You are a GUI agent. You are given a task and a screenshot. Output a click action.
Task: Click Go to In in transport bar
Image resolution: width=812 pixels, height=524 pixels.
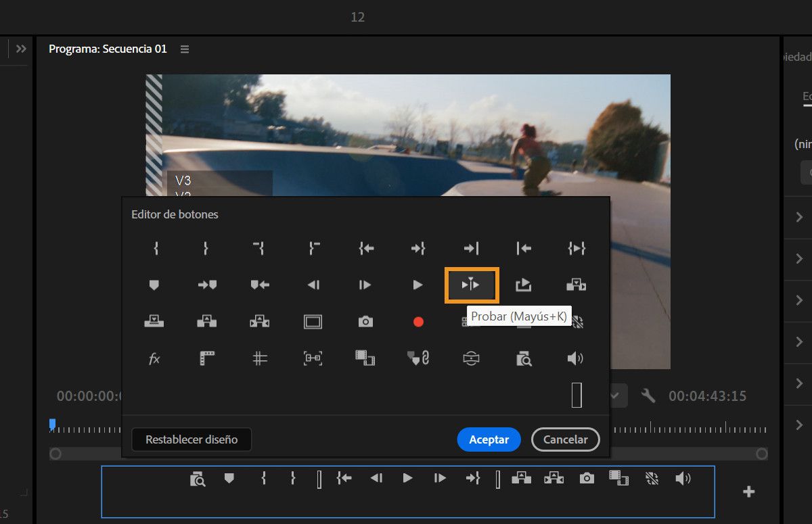click(344, 479)
